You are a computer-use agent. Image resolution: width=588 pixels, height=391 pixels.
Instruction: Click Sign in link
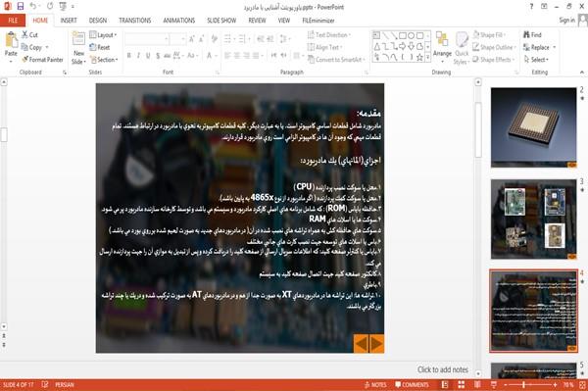click(x=566, y=21)
